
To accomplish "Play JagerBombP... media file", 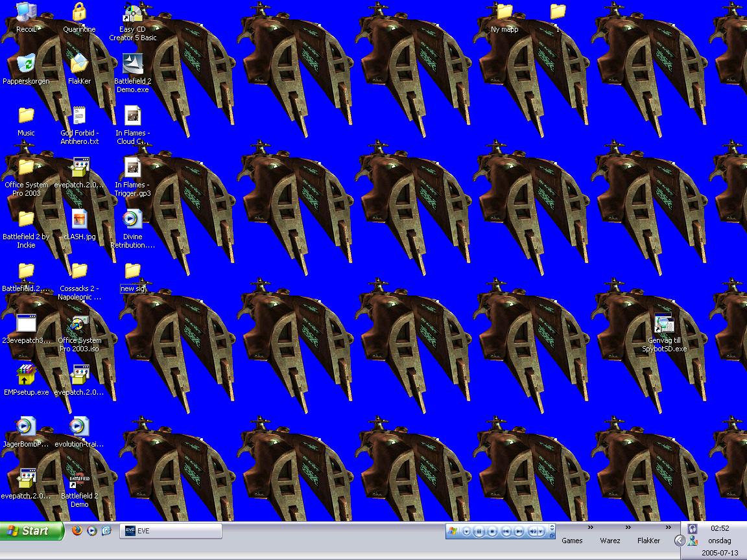I will tap(26, 426).
